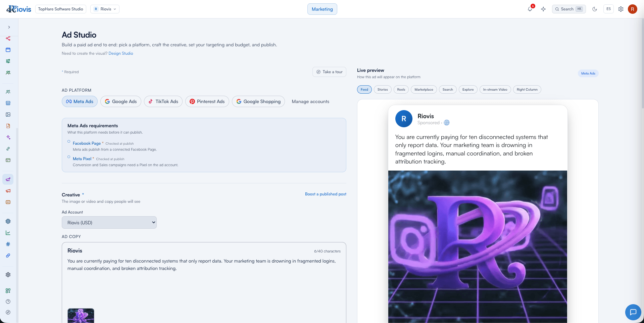644x323 pixels.
Task: Open the Meta Pixel requirement link
Action: [82, 159]
